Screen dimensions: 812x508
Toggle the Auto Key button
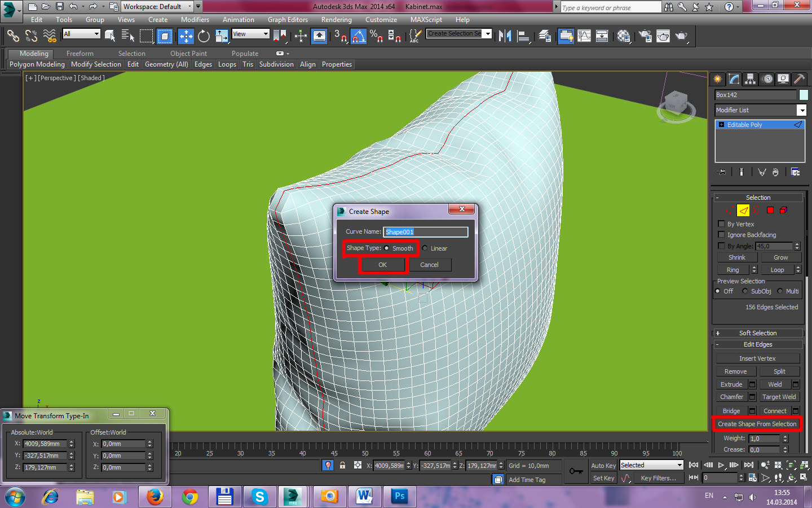(603, 466)
